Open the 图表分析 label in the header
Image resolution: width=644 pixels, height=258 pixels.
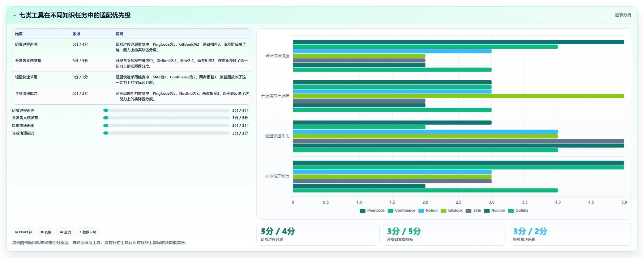pos(623,15)
